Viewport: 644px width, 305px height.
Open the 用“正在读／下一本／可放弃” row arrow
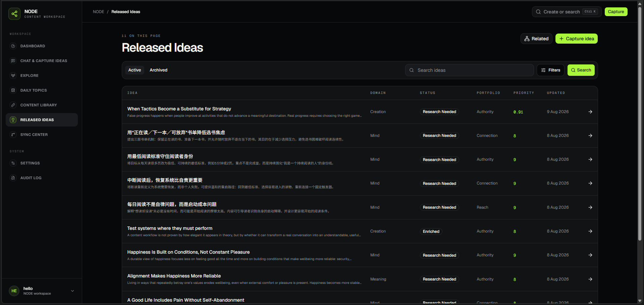[x=590, y=136]
